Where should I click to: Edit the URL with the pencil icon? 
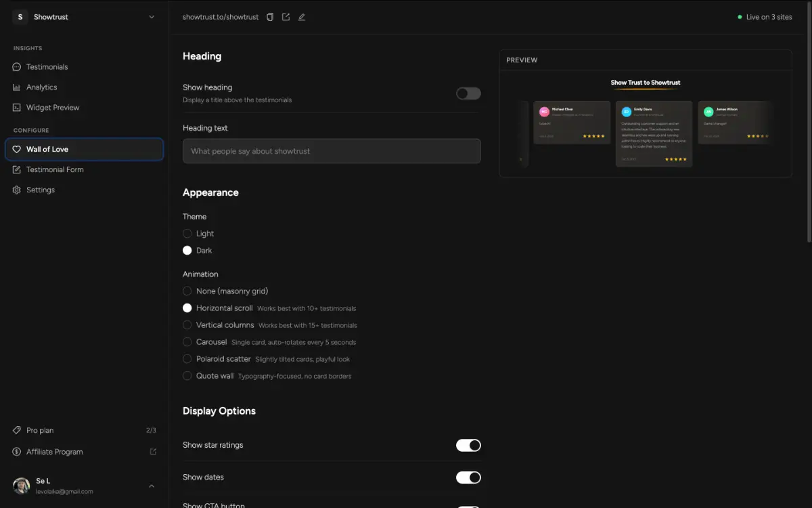point(302,17)
